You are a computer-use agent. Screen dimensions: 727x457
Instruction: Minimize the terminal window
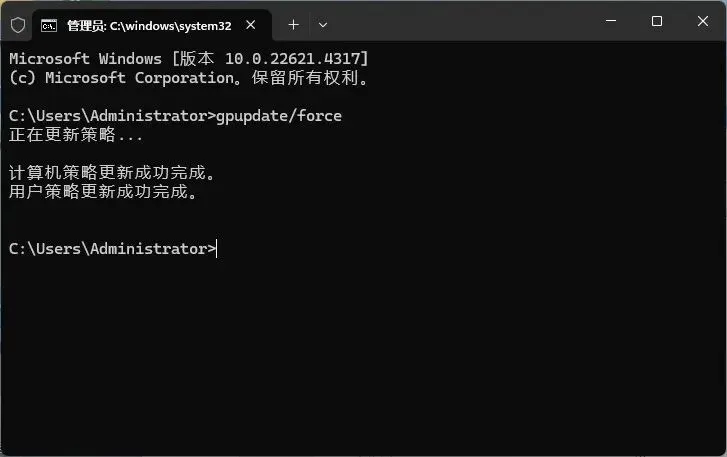click(x=611, y=21)
